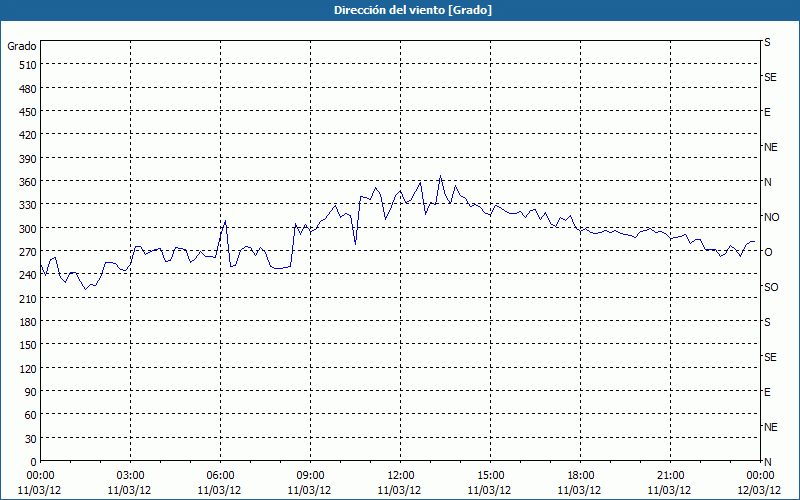Click the 09:00 time axis label
The image size is (800, 500).
pyautogui.click(x=310, y=476)
